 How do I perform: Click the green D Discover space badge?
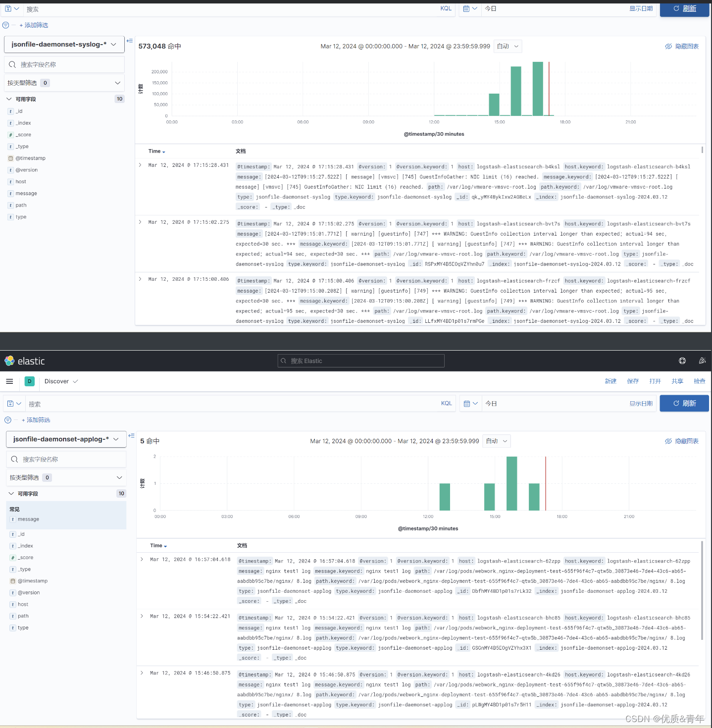(30, 381)
